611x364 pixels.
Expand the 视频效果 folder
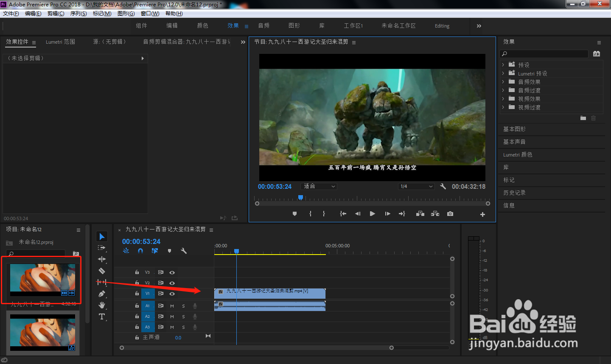[x=503, y=99]
